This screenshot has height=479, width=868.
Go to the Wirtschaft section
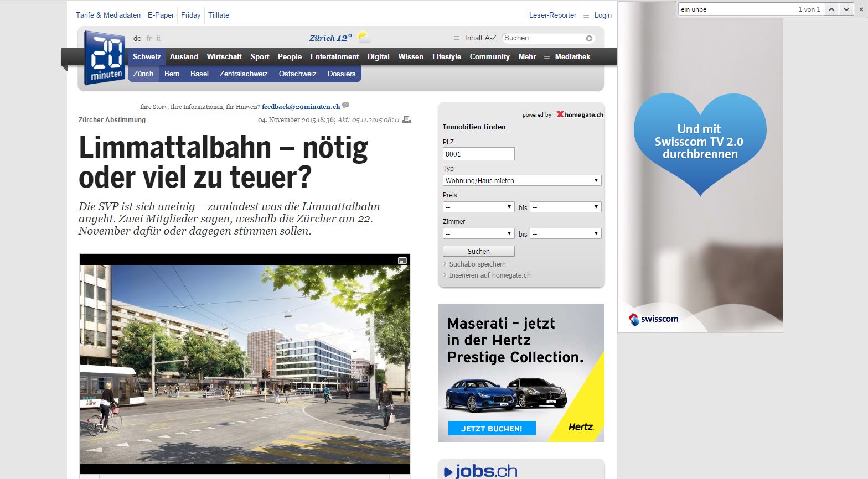(224, 56)
